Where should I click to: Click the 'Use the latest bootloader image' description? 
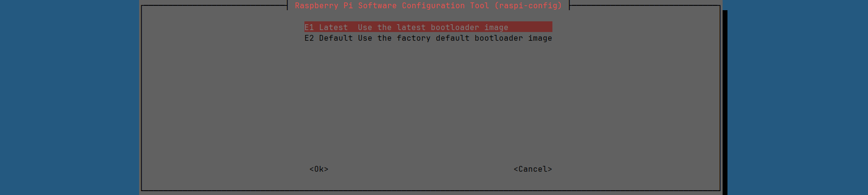(433, 28)
